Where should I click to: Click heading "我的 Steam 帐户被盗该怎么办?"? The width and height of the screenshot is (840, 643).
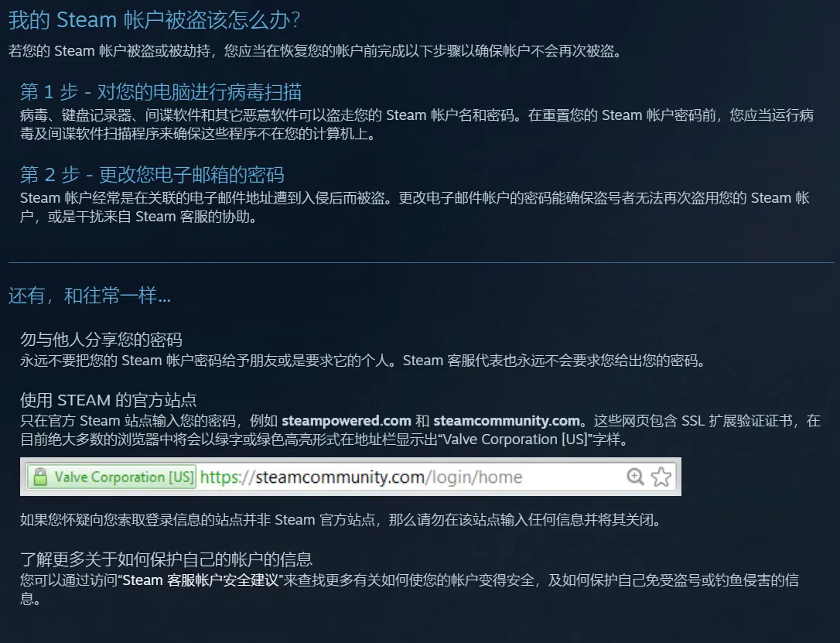154,20
